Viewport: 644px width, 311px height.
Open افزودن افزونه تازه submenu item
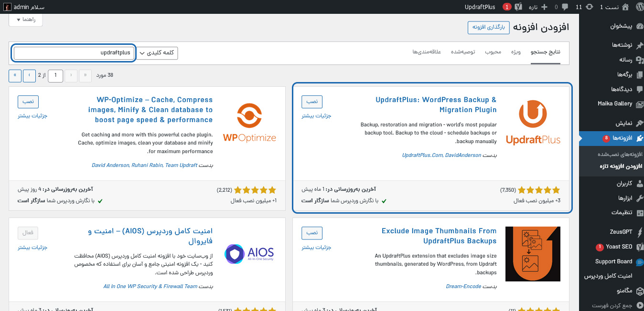pos(621,166)
